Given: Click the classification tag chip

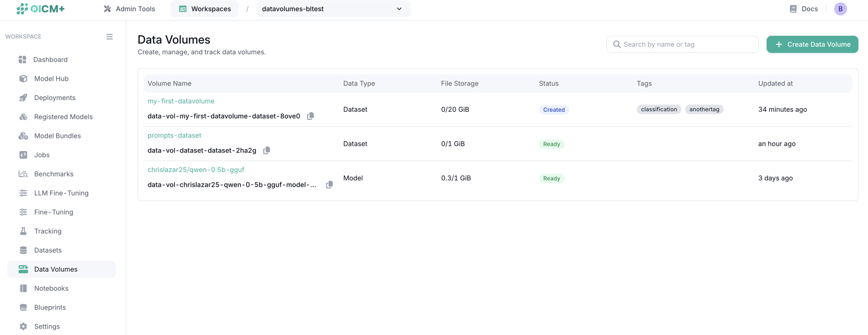Looking at the screenshot, I should click(x=659, y=110).
